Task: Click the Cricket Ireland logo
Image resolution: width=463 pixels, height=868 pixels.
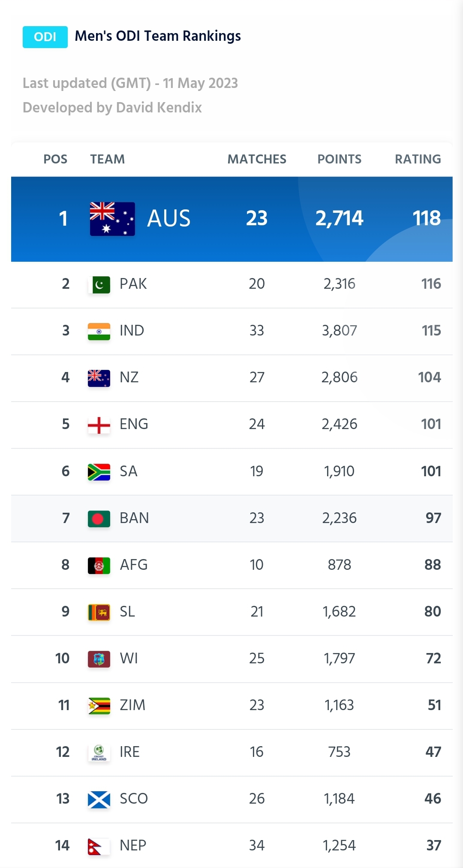Action: [99, 753]
